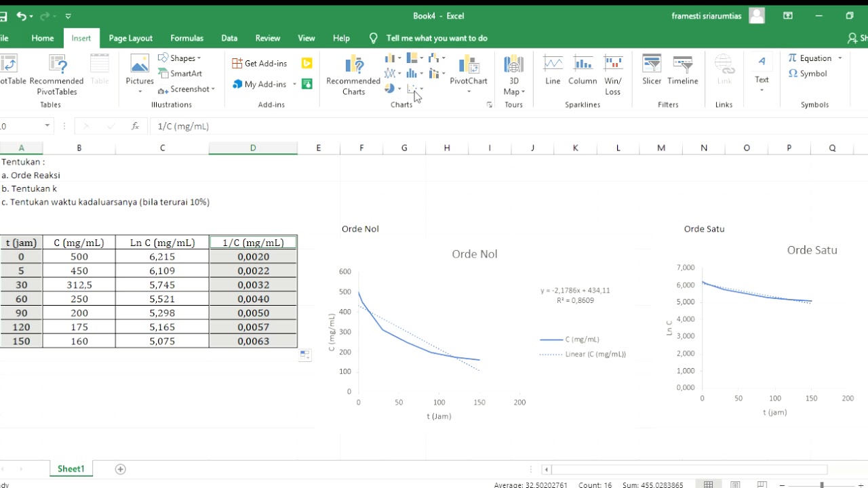The width and height of the screenshot is (868, 488).
Task: Undo the last action
Action: [21, 16]
